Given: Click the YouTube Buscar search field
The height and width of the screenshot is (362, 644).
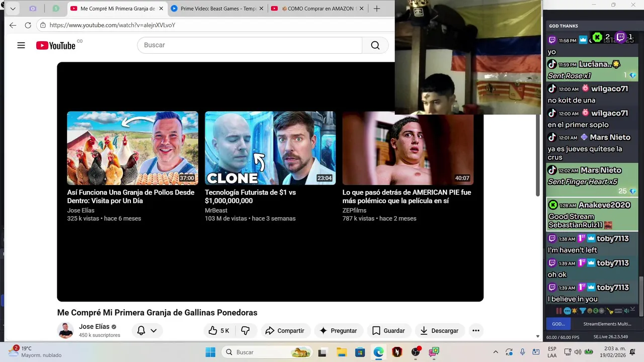Looking at the screenshot, I should 250,45.
